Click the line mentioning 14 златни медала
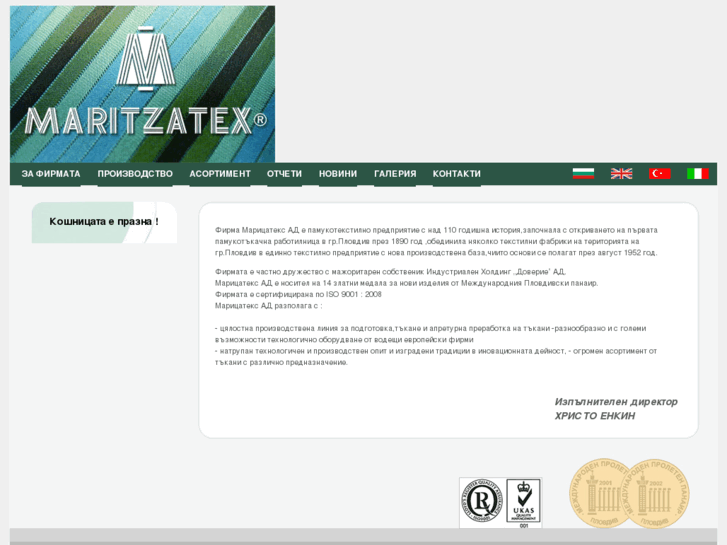 pyautogui.click(x=407, y=283)
